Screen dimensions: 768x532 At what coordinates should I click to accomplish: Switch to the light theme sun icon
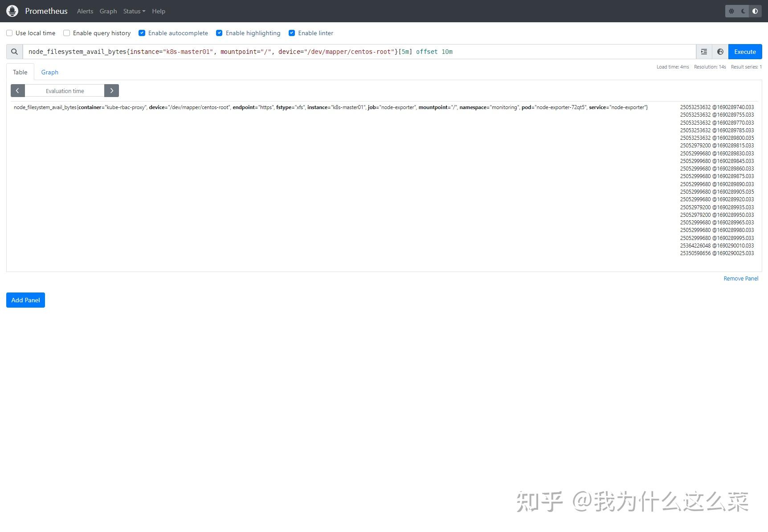coord(731,11)
